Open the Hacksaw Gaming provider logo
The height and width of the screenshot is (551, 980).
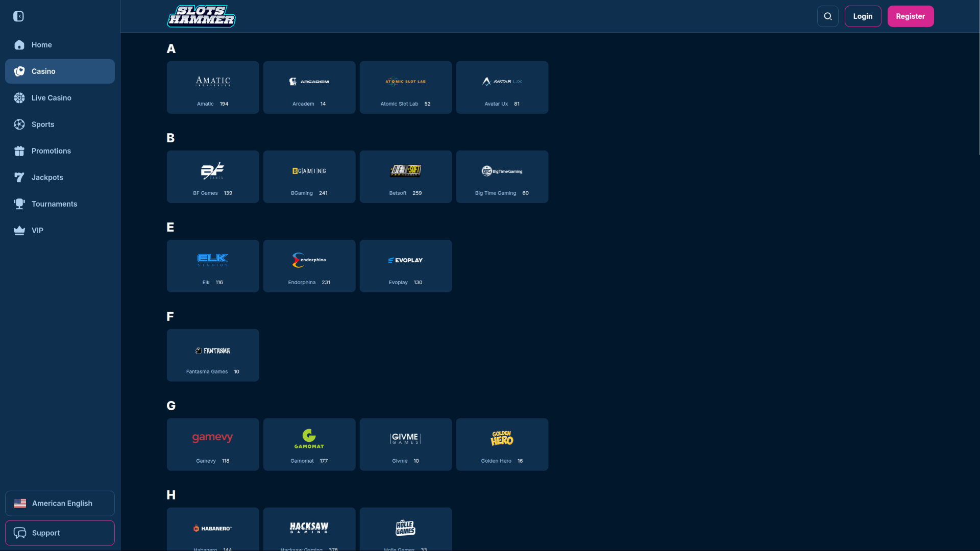pos(309,528)
